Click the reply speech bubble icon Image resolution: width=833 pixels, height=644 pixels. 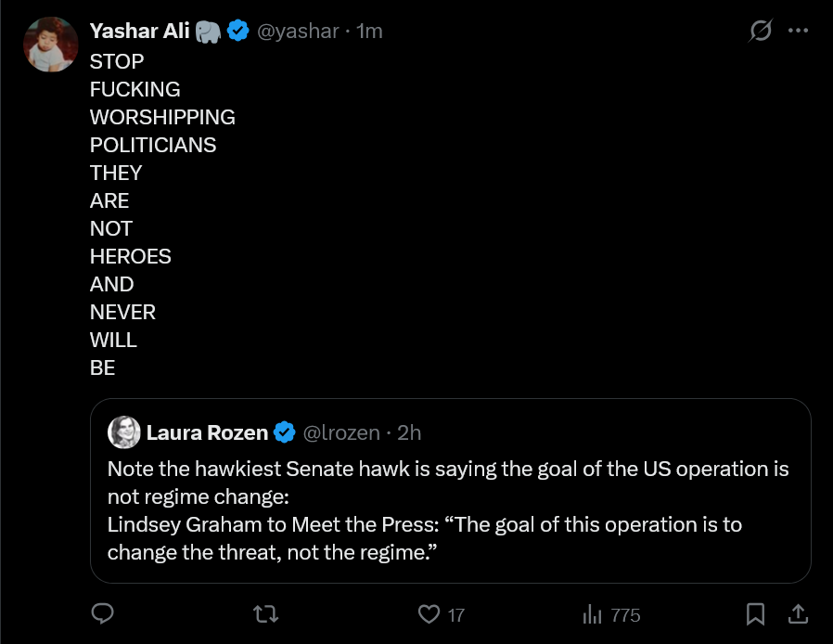pyautogui.click(x=103, y=613)
